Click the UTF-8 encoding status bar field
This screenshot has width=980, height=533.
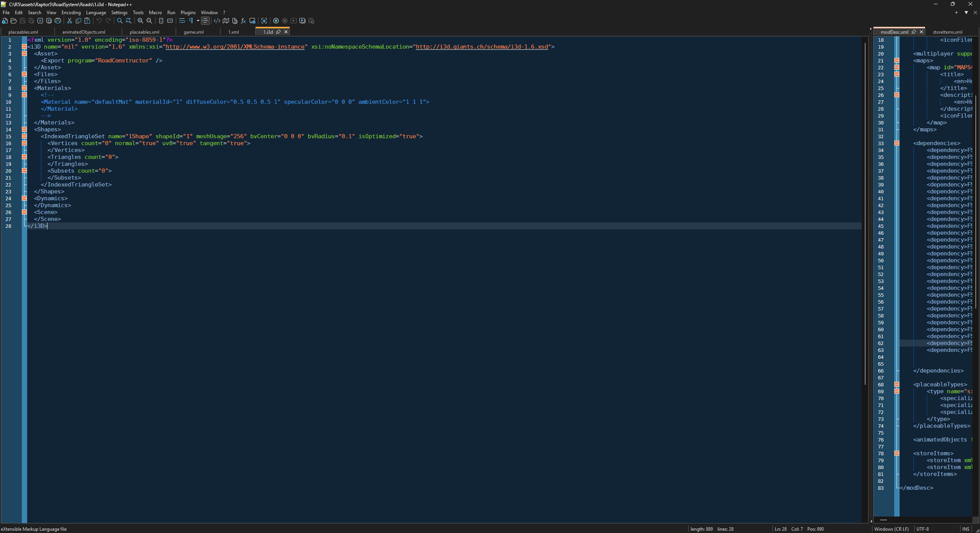coord(922,529)
